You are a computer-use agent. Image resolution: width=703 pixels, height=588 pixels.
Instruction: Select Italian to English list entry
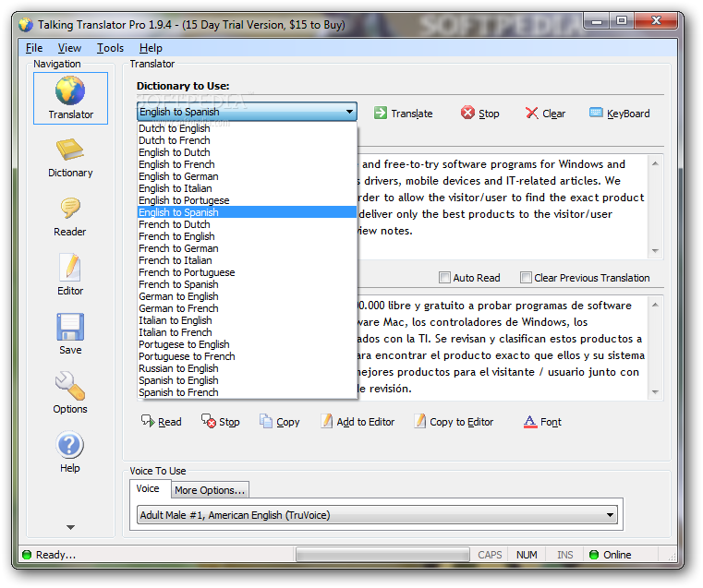(247, 320)
